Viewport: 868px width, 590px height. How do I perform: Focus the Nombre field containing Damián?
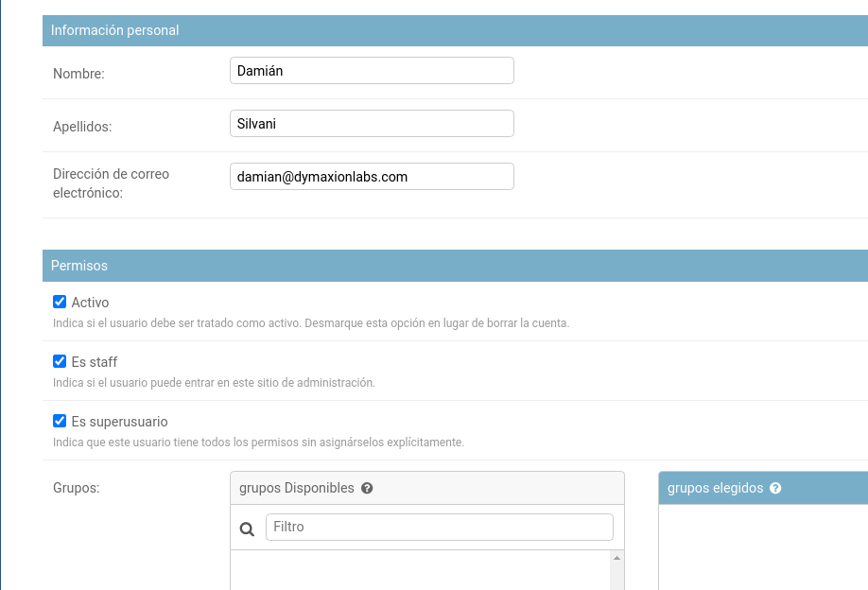(x=372, y=71)
